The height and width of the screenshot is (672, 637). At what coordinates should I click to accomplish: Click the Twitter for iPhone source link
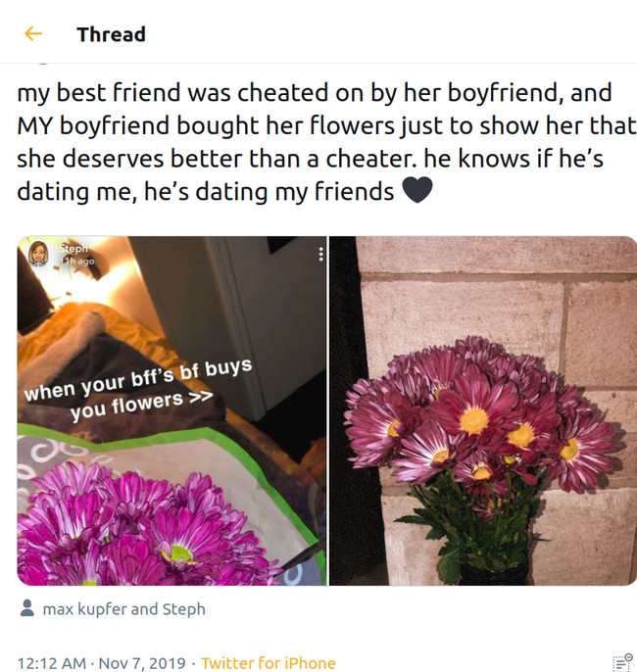click(268, 663)
